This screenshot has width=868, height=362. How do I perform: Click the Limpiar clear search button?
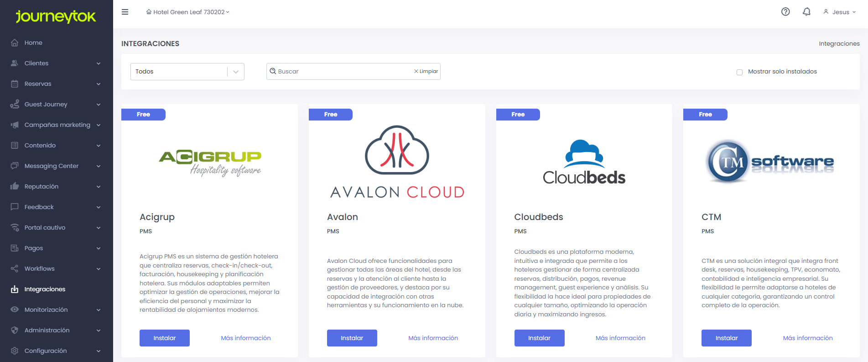[x=426, y=72]
